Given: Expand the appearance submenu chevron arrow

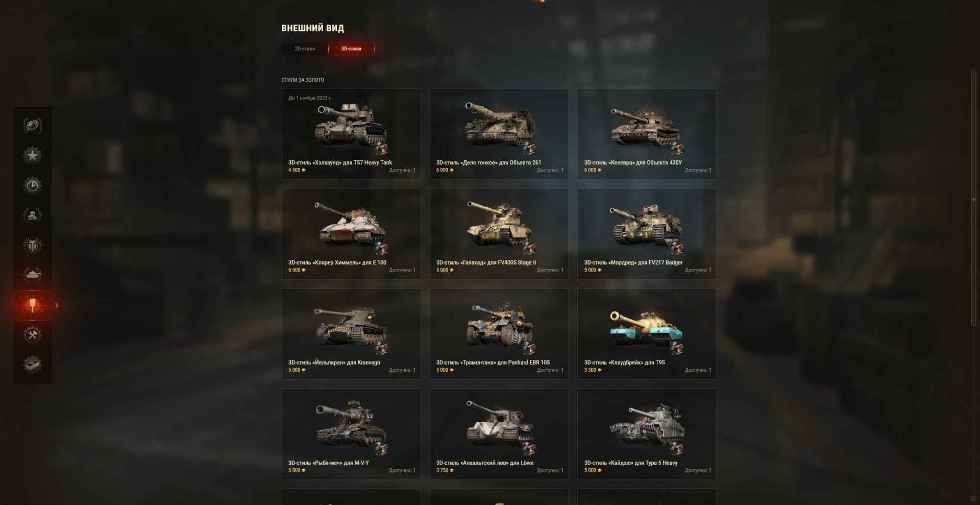Looking at the screenshot, I should [x=57, y=305].
